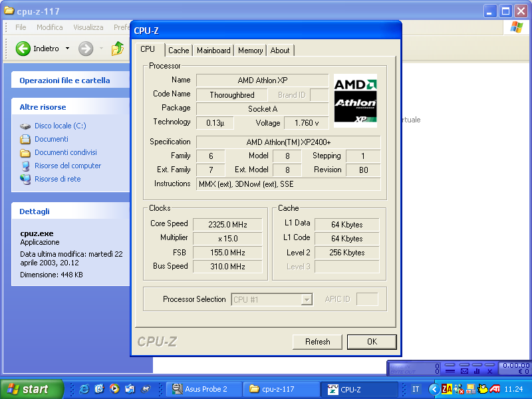Click the Technology field 0.13µ

(x=215, y=123)
